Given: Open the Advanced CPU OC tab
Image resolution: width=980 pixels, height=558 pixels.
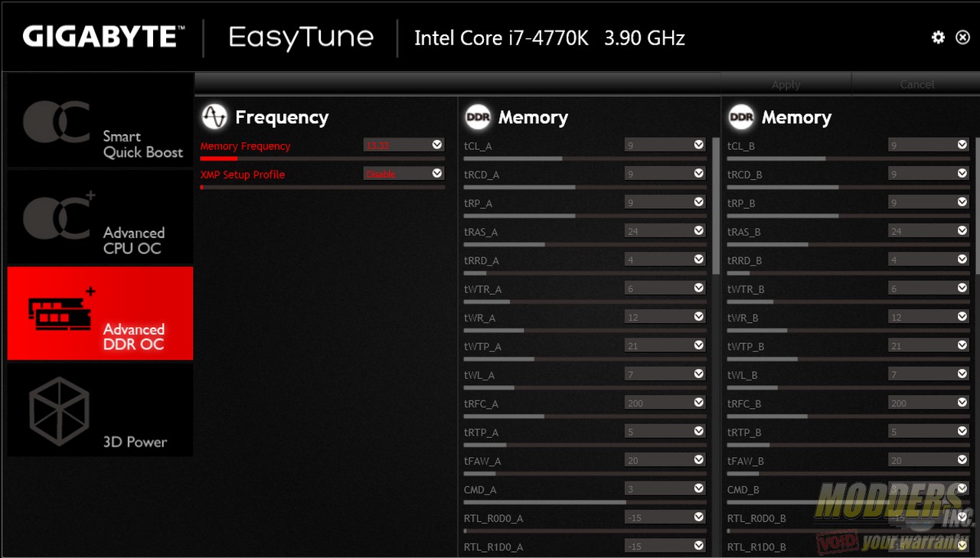Looking at the screenshot, I should click(100, 217).
